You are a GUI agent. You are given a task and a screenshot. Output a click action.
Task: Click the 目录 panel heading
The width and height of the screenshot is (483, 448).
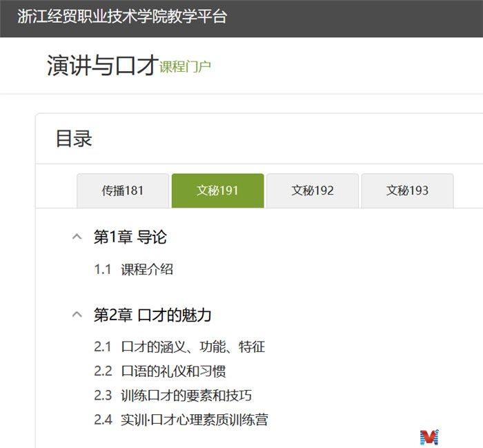[74, 138]
